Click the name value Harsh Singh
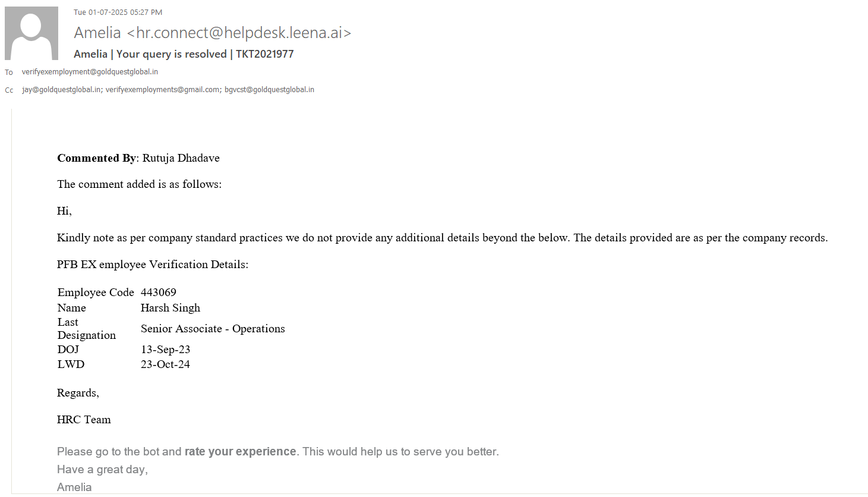Viewport: 868px width, 497px height. click(x=170, y=308)
